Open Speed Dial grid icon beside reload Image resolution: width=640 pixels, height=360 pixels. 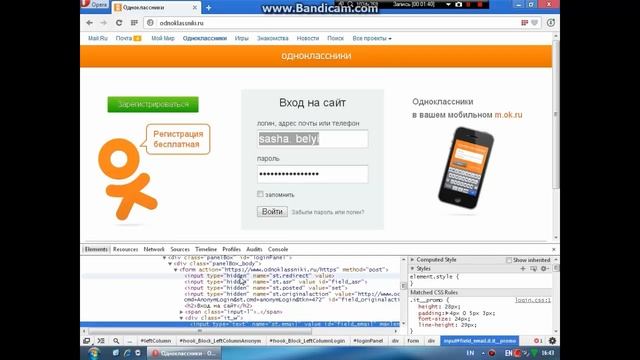point(134,23)
